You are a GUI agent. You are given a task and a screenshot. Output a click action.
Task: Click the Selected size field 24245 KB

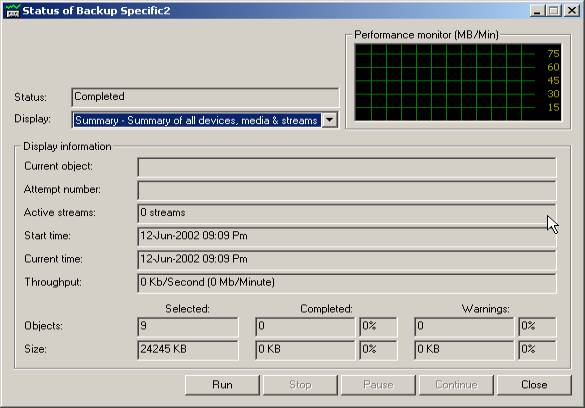point(188,350)
